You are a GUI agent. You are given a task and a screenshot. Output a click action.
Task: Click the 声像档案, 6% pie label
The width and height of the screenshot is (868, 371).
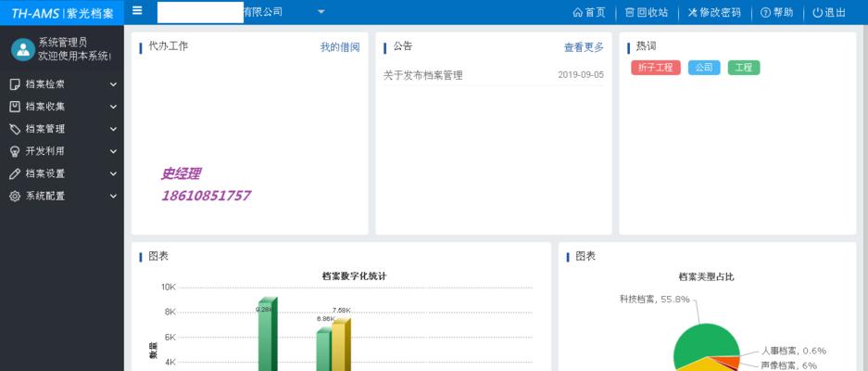(789, 365)
